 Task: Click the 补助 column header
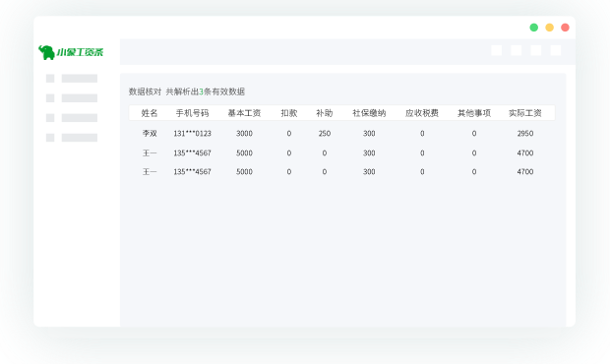[325, 113]
